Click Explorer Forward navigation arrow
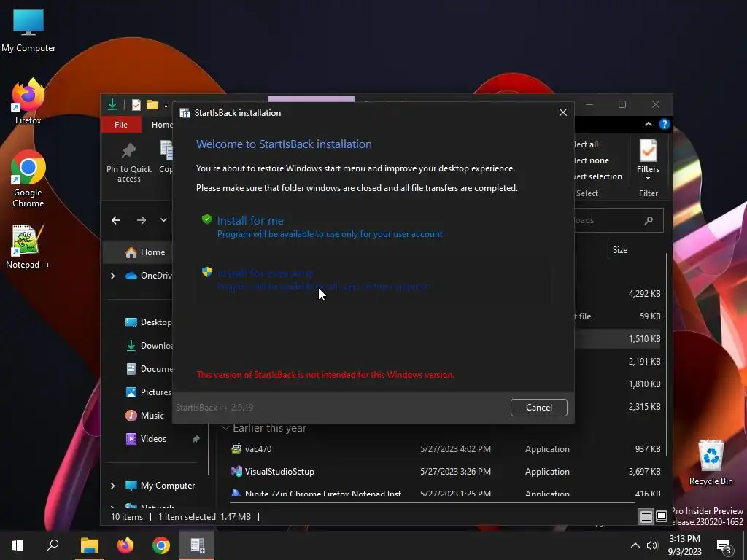Viewport: 747px width, 560px height. [x=141, y=220]
